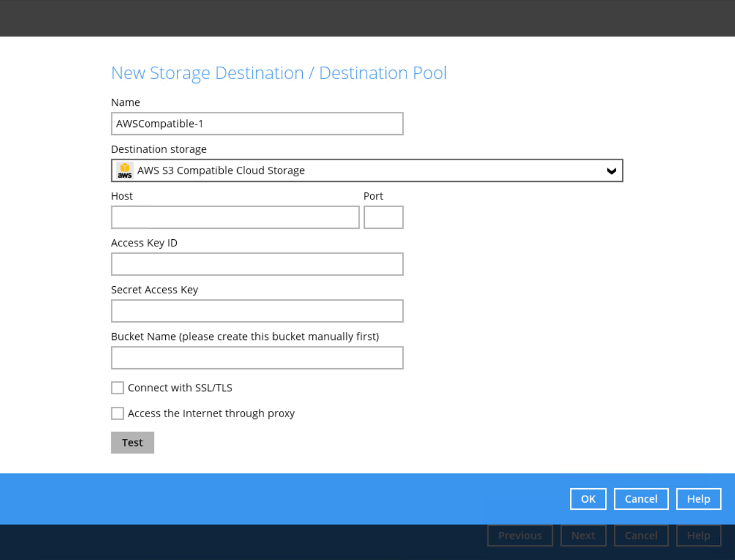735x560 pixels.
Task: Click the dimmed Help button in the bottom bar
Action: (698, 535)
